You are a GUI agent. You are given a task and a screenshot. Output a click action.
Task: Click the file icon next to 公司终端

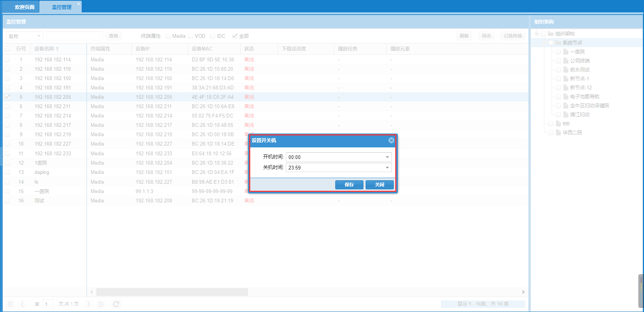[x=566, y=61]
